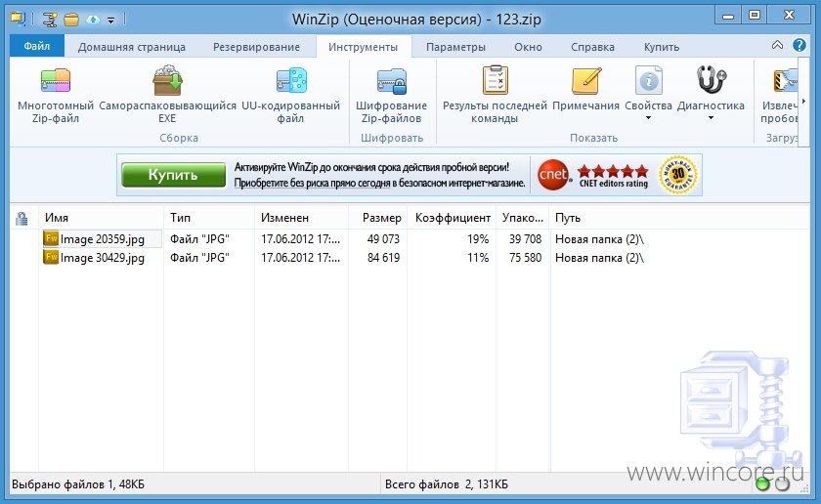Click Новая папка (2)\ path of Image 20359.jpg
This screenshot has width=821, height=504.
pos(599,239)
